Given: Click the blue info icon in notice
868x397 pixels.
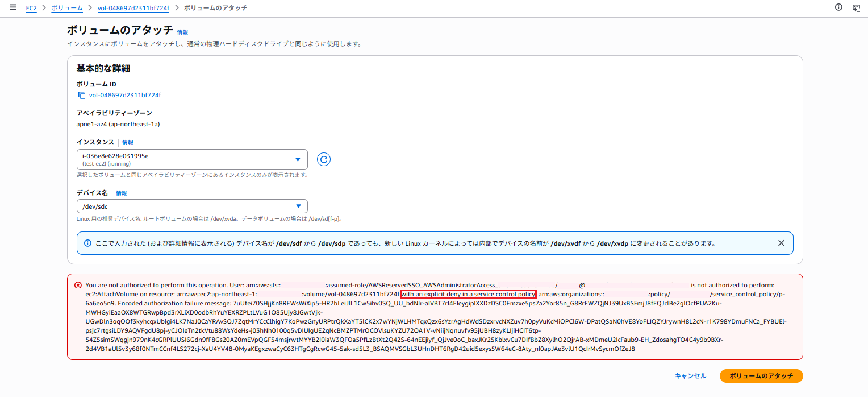Looking at the screenshot, I should 87,243.
